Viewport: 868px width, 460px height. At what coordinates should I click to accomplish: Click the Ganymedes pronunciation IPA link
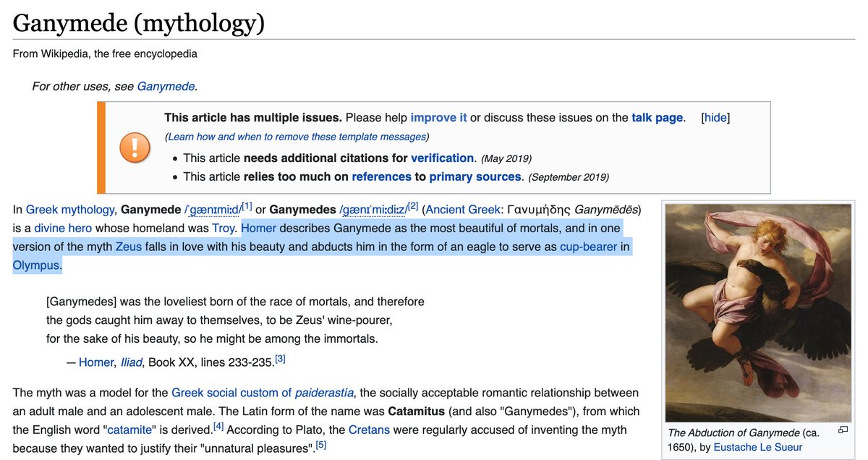coord(373,210)
